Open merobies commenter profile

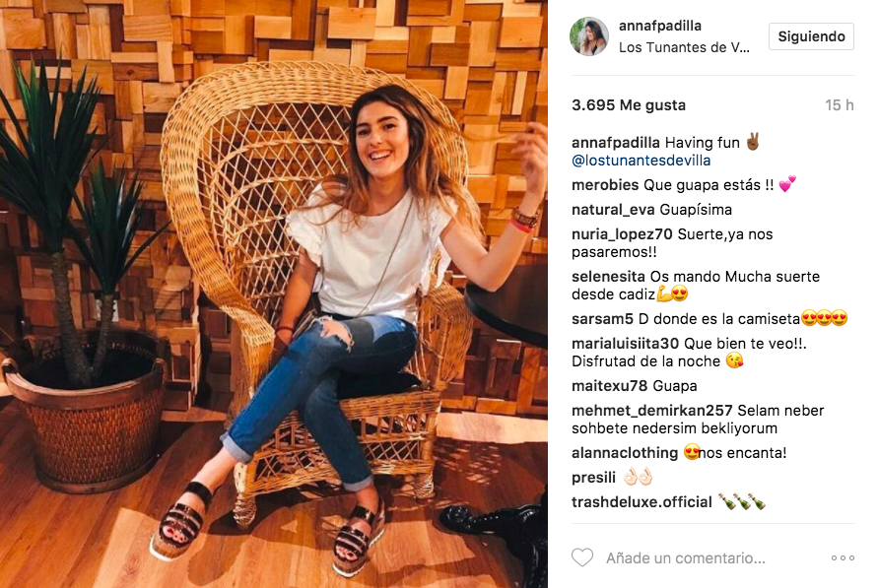(605, 185)
